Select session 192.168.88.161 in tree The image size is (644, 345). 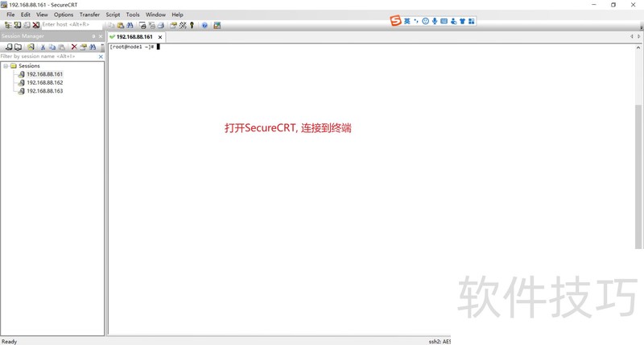click(x=45, y=74)
